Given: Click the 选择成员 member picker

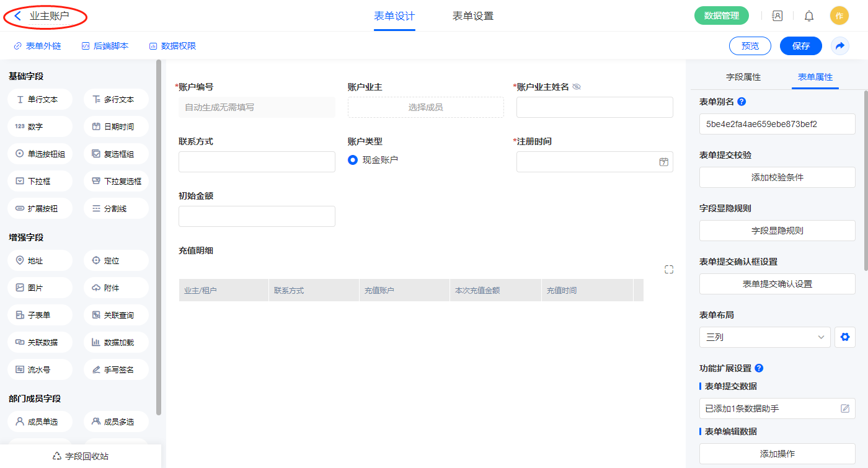Looking at the screenshot, I should click(425, 107).
